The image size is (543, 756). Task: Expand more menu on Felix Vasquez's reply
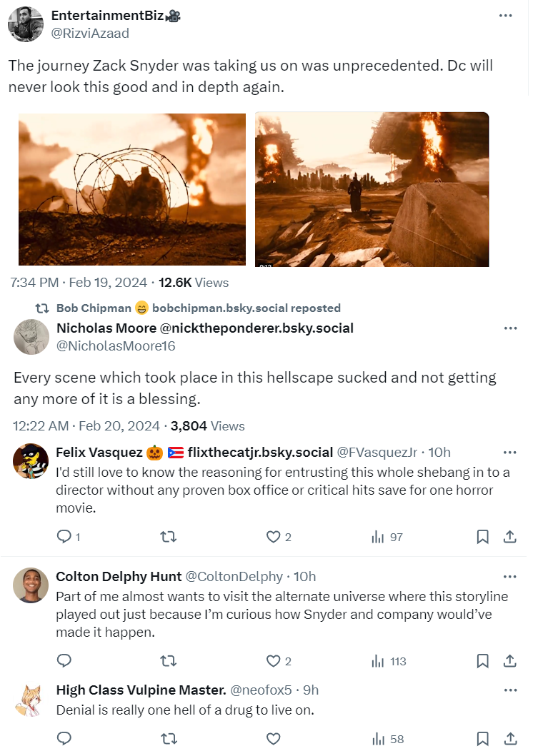(509, 453)
